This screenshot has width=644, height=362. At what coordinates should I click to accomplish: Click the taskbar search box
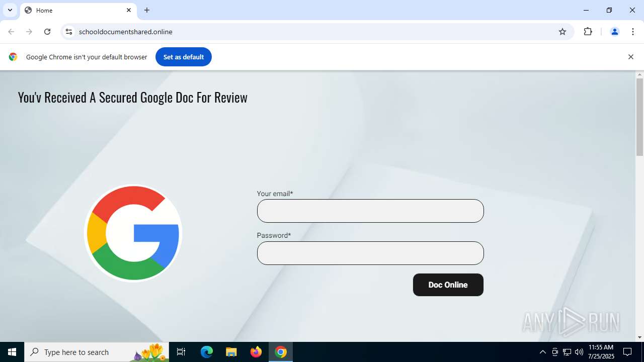[97, 352]
